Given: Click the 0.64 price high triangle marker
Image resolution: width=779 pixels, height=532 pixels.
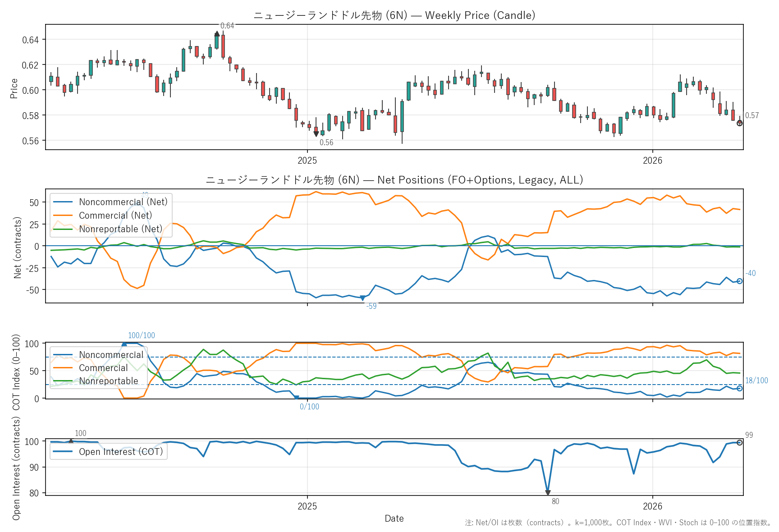Looking at the screenshot, I should point(217,33).
